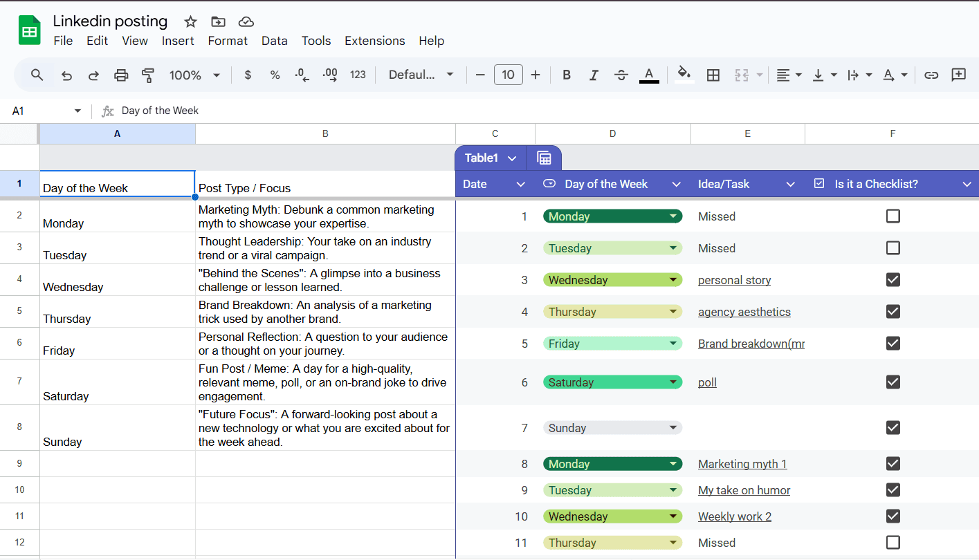Star the Linkedin posting document
Screen dimensions: 979x560
pyautogui.click(x=190, y=21)
